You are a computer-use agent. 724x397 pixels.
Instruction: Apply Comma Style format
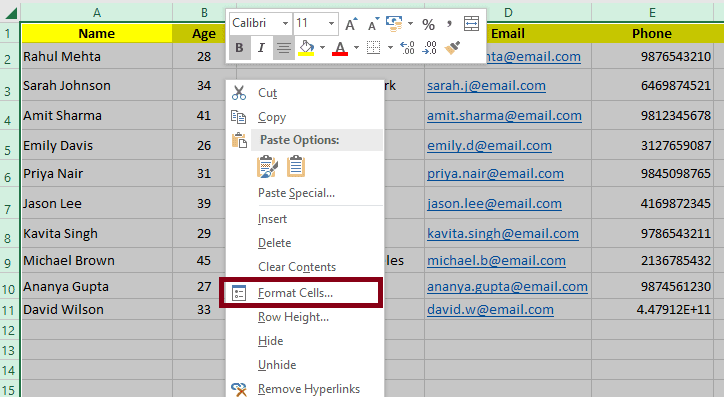point(449,24)
